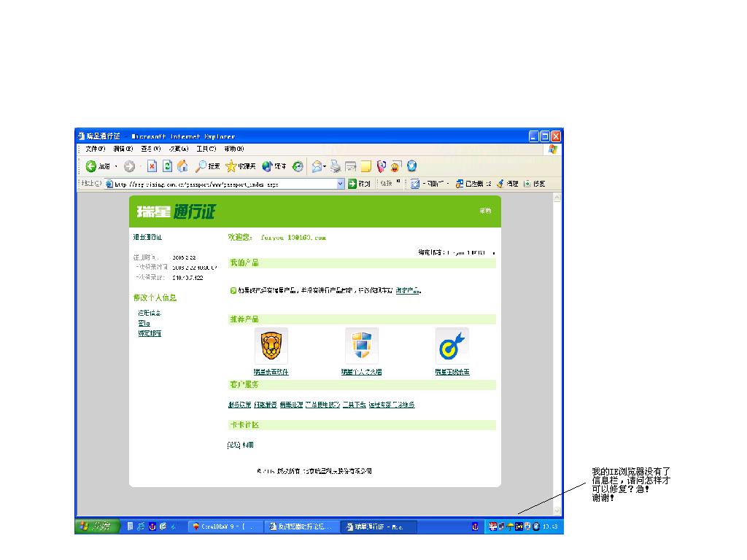Click the 退出通行证 logout link
747x560 pixels.
click(x=147, y=237)
